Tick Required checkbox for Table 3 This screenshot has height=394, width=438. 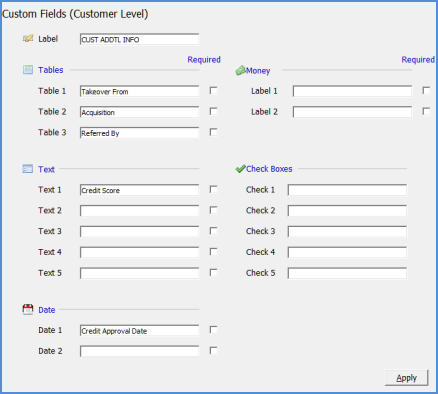pos(213,132)
